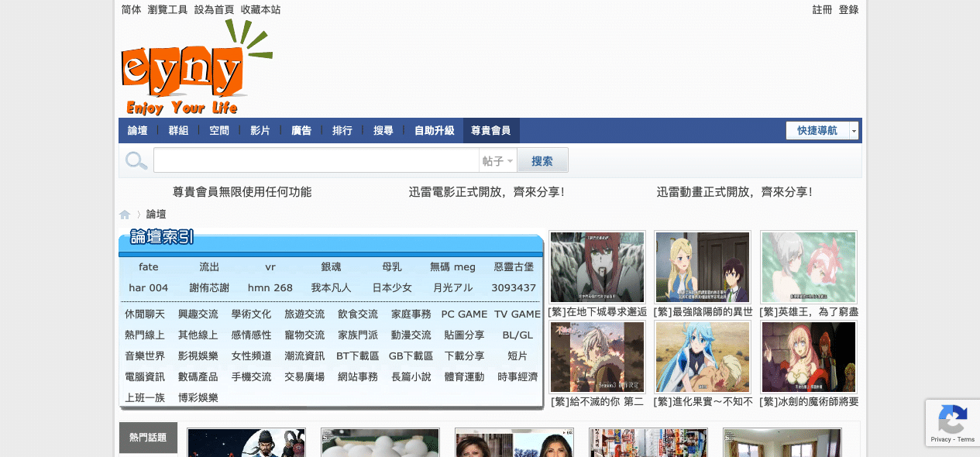Click the fate keyword link
Screen dimensions: 980x457
(149, 266)
